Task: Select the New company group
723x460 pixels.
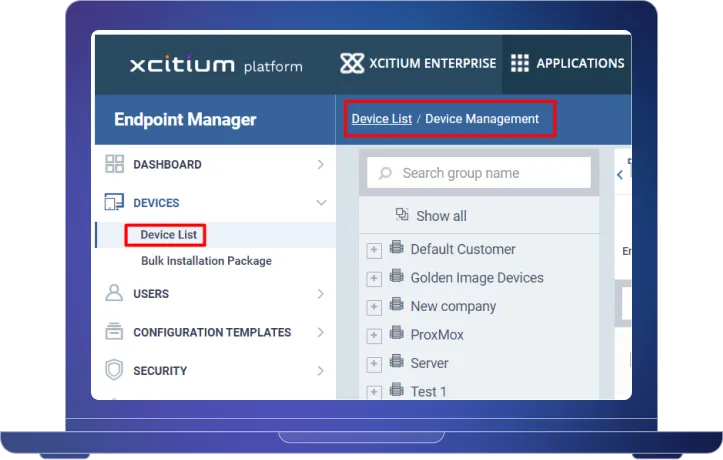Action: [453, 307]
